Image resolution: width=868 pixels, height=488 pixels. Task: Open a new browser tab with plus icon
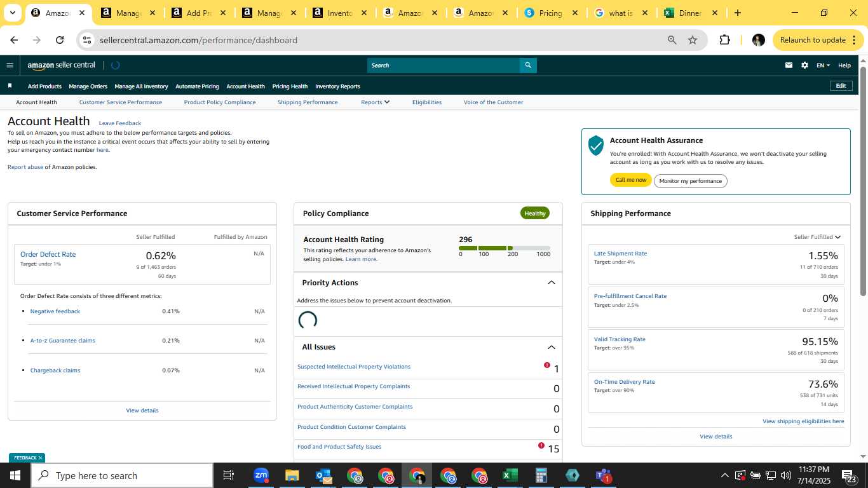[737, 13]
